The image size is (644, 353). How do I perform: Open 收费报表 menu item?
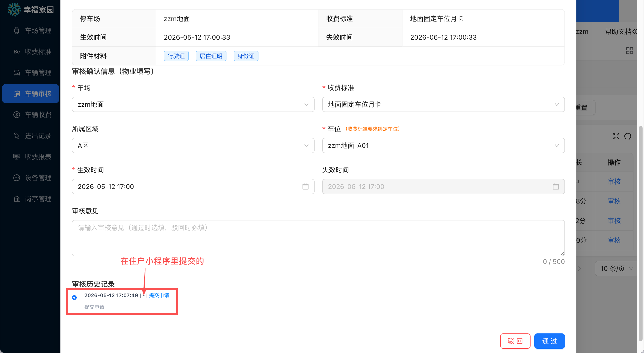31,156
